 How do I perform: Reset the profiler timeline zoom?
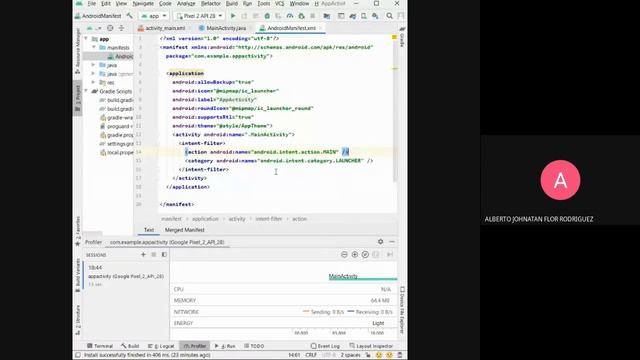(365, 255)
